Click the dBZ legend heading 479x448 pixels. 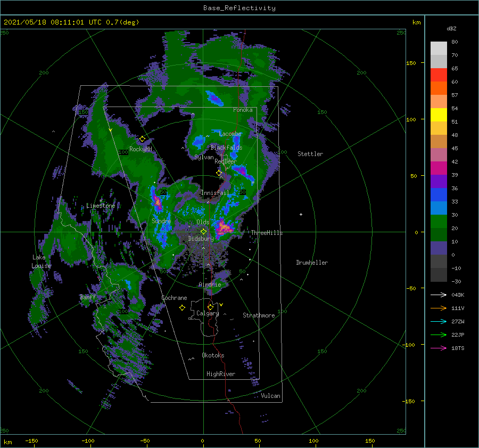click(451, 29)
